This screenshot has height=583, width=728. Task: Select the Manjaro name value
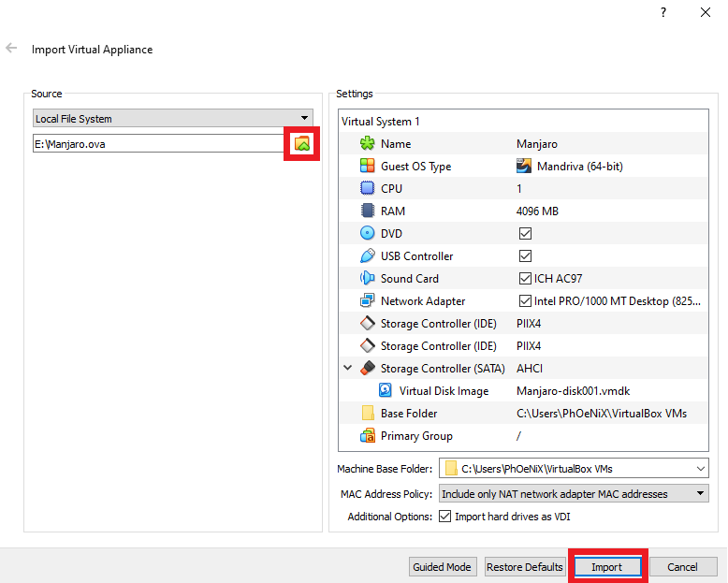pos(537,144)
